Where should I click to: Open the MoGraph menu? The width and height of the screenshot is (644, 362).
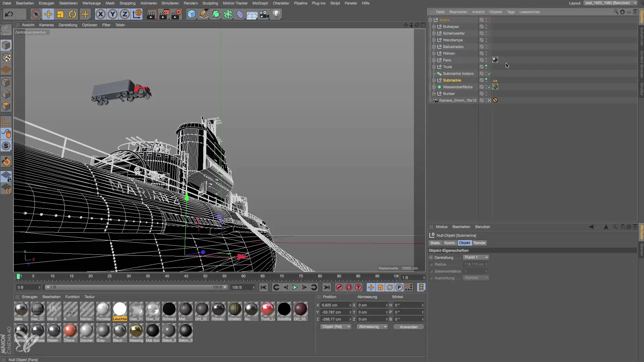click(x=260, y=3)
